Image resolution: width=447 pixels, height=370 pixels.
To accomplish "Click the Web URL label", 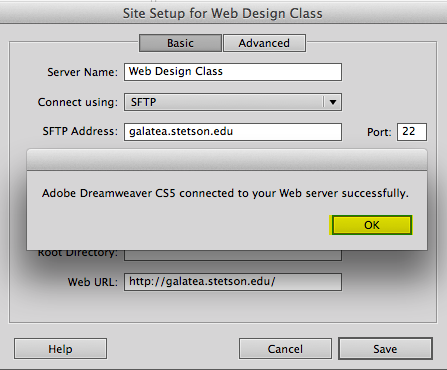I will (x=93, y=282).
